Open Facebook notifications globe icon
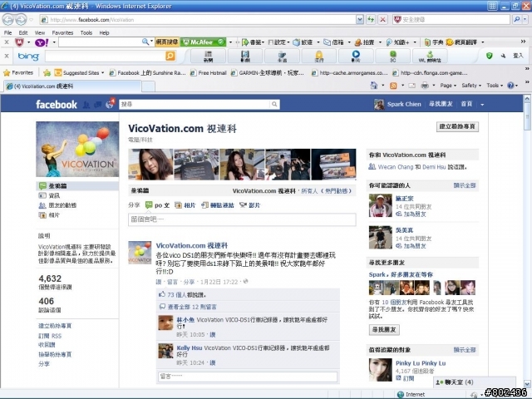This screenshot has height=399, width=532. (x=110, y=104)
